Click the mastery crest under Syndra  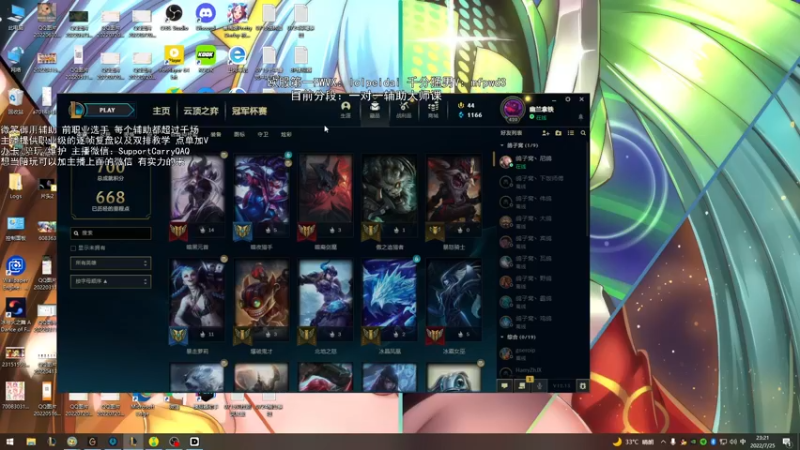tap(179, 232)
